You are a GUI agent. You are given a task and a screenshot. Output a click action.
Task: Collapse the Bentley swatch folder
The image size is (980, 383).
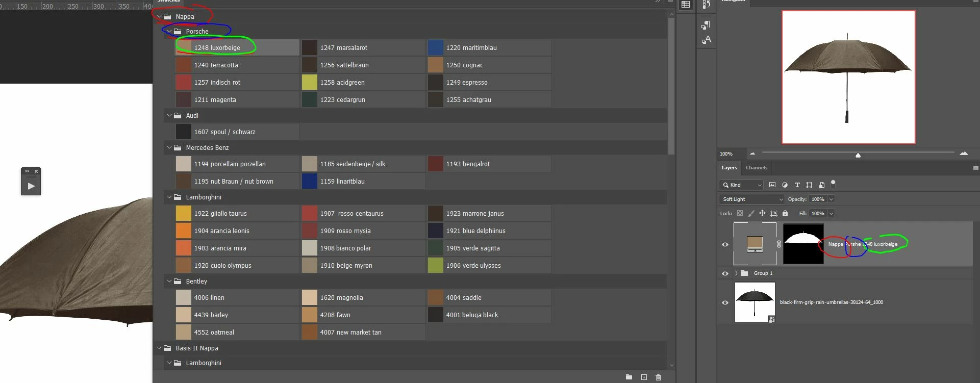point(169,282)
